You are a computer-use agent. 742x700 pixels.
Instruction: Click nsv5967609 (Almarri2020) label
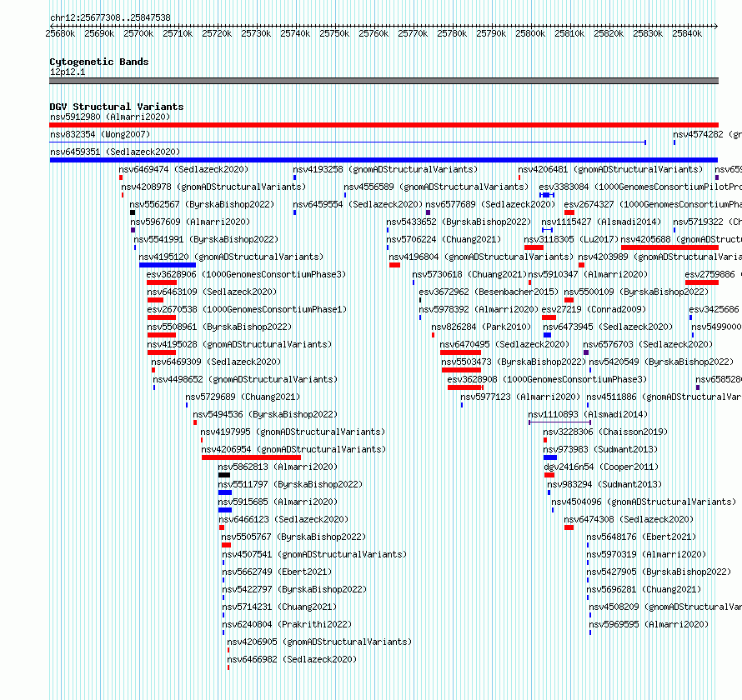[x=190, y=222]
